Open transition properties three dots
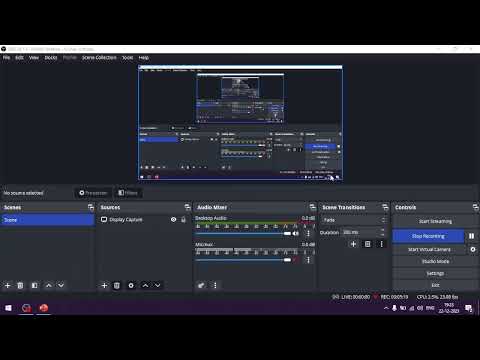This screenshot has height=360, width=480. coord(382,244)
